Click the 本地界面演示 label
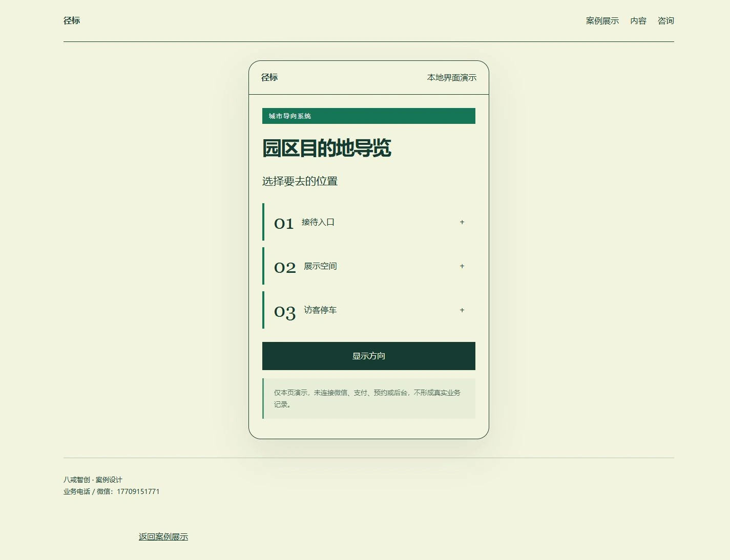Screen dimensions: 730x560 [452, 77]
